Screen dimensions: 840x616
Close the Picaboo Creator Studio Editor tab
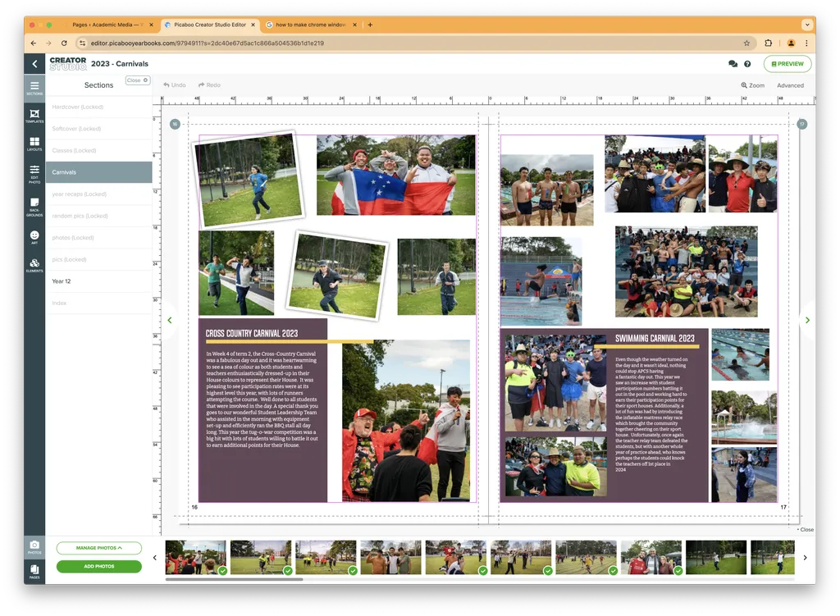click(x=253, y=25)
